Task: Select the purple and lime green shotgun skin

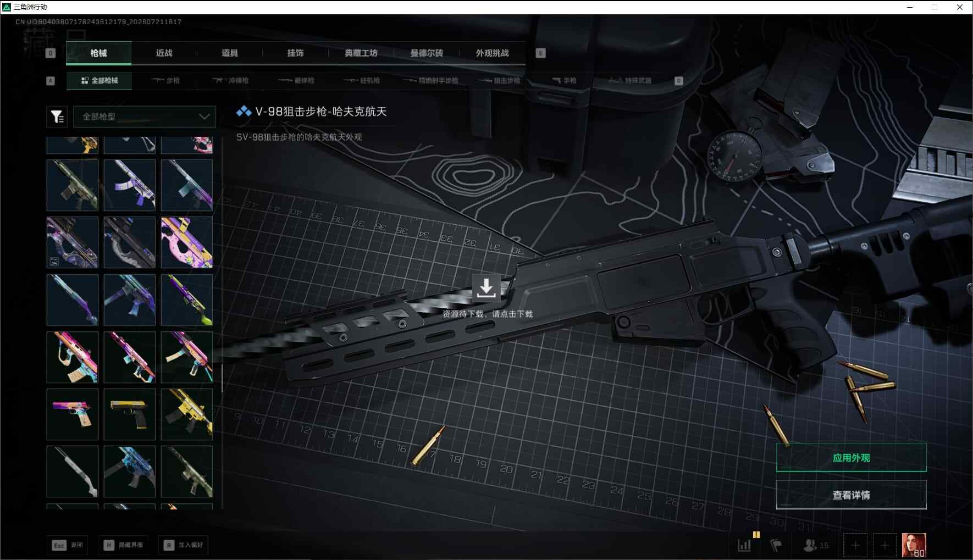Action: (x=187, y=300)
